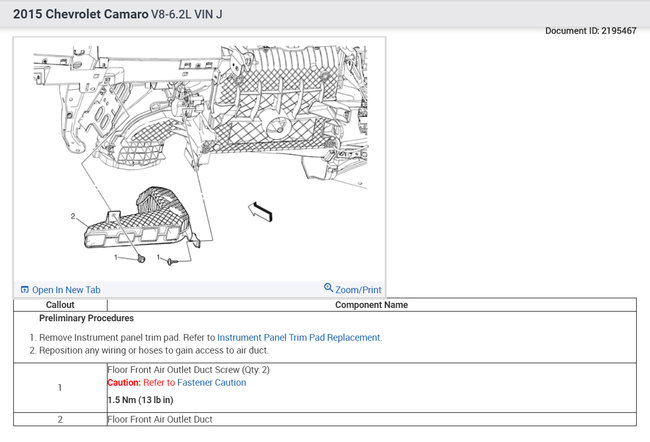The width and height of the screenshot is (650, 442).
Task: Click the Open In New Tab icon
Action: (24, 289)
